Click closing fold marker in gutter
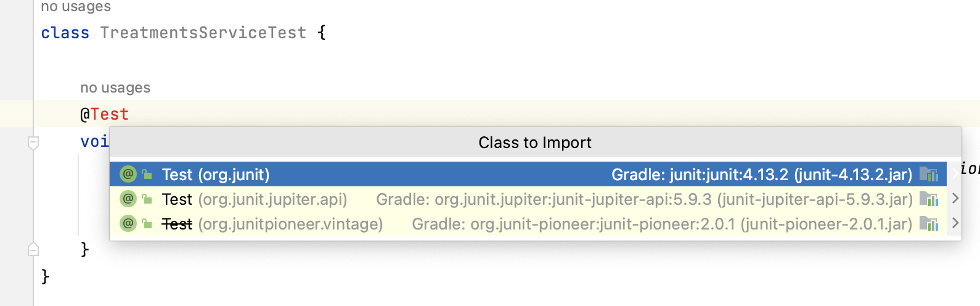Viewport: 980px width, 306px height. [33, 249]
